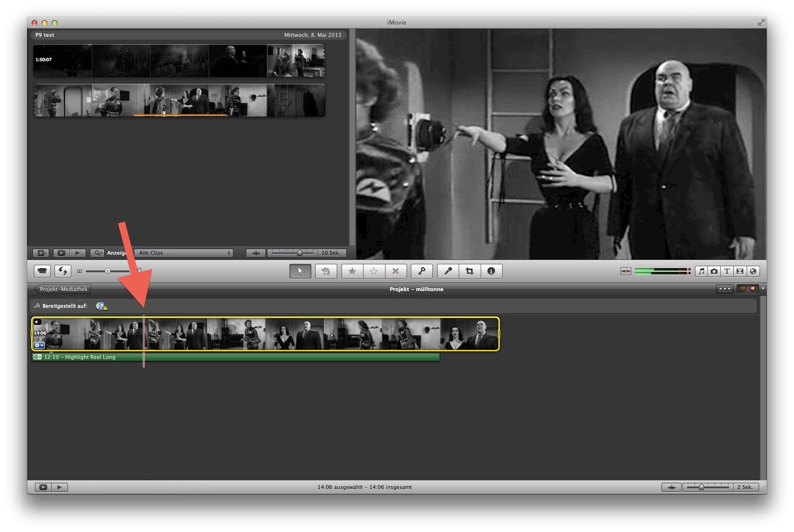The image size is (794, 532).
Task: Click the green zoom window button
Action: (x=55, y=22)
